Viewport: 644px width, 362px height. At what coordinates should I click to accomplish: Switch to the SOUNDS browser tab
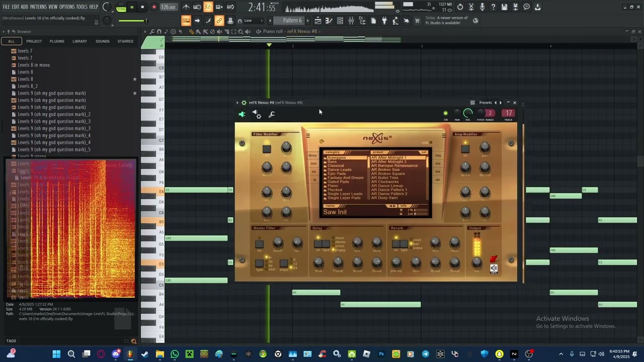(x=103, y=41)
